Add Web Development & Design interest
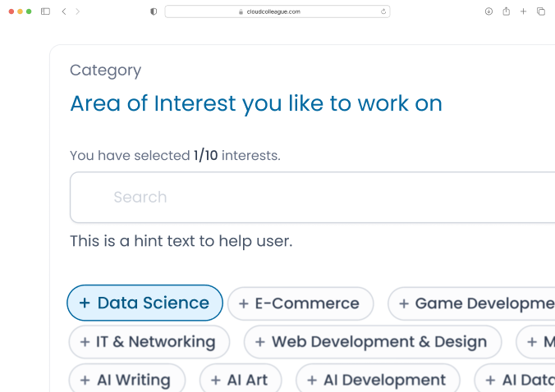 pos(373,342)
